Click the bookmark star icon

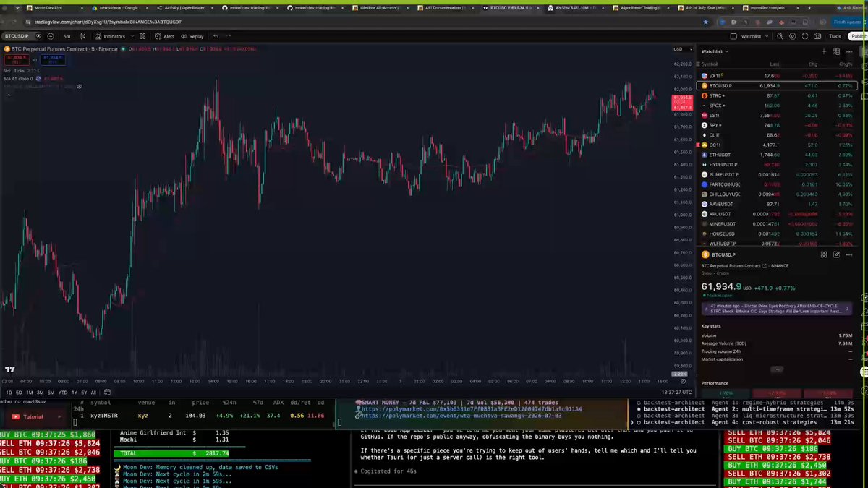coord(705,22)
